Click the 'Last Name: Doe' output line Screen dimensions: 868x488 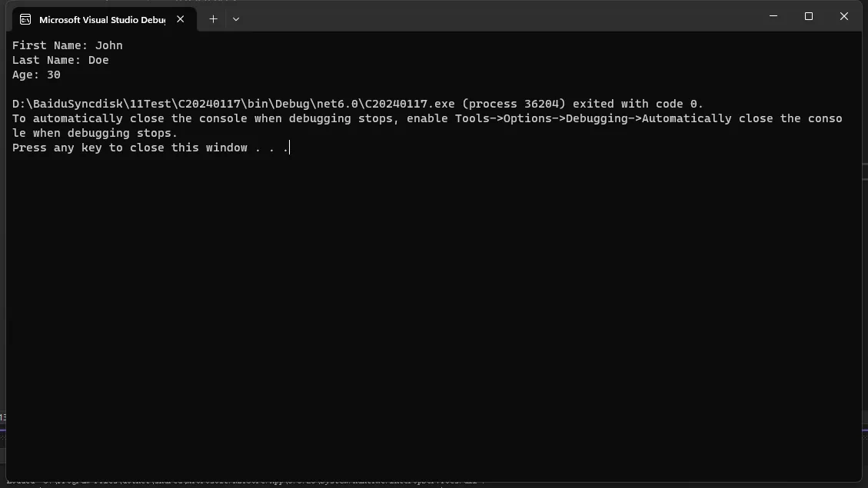point(60,60)
